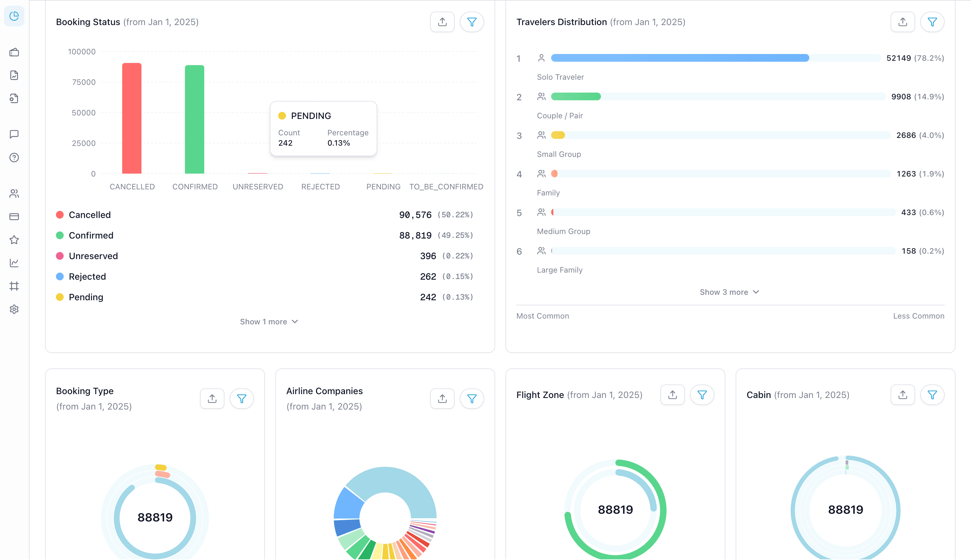971x560 pixels.
Task: Filter the Airline Companies chart
Action: [x=472, y=399]
